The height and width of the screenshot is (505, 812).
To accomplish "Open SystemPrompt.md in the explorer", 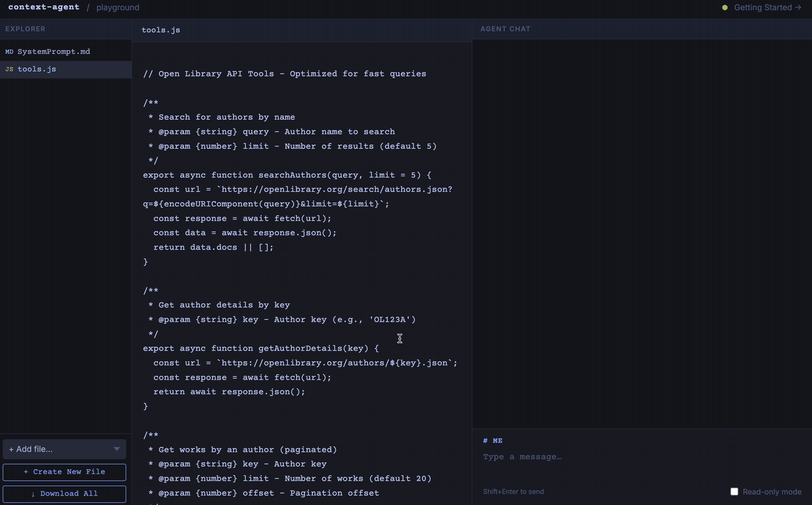I will click(x=66, y=51).
